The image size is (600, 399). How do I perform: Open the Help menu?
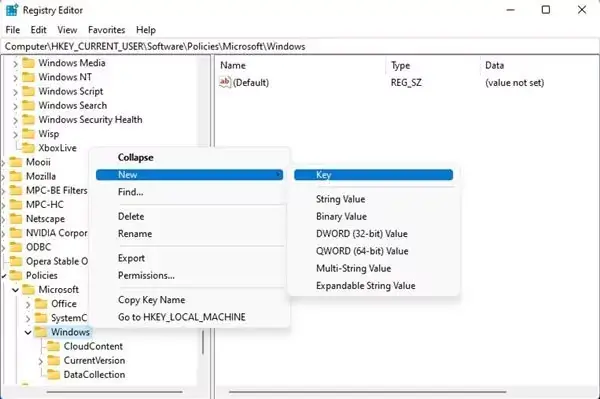click(x=146, y=30)
